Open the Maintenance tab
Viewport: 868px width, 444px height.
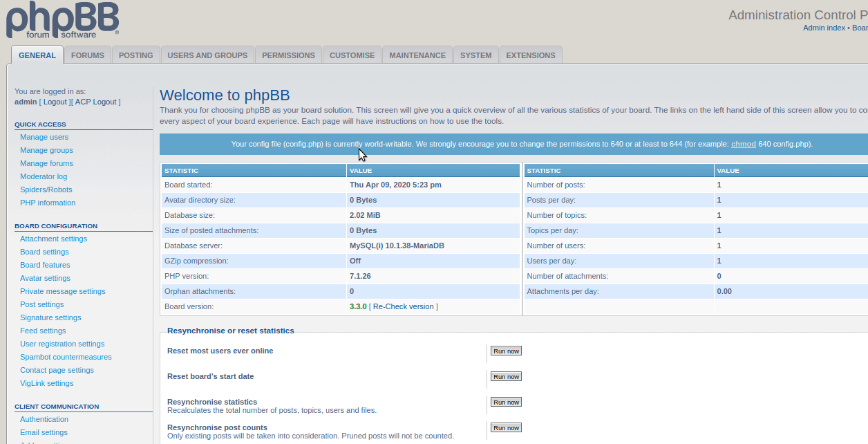(417, 55)
